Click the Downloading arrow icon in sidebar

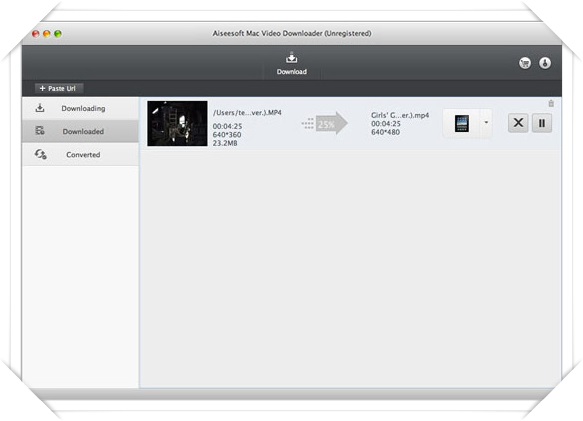pyautogui.click(x=40, y=108)
